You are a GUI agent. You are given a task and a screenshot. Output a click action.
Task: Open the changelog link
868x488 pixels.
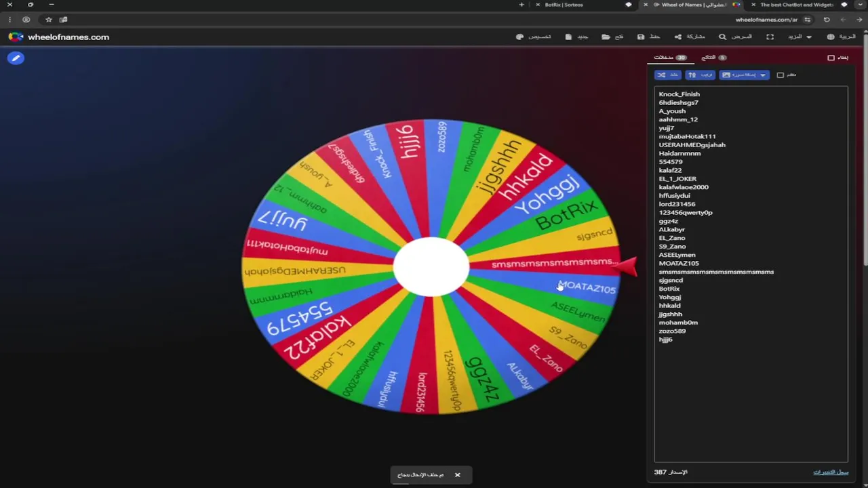(831, 472)
